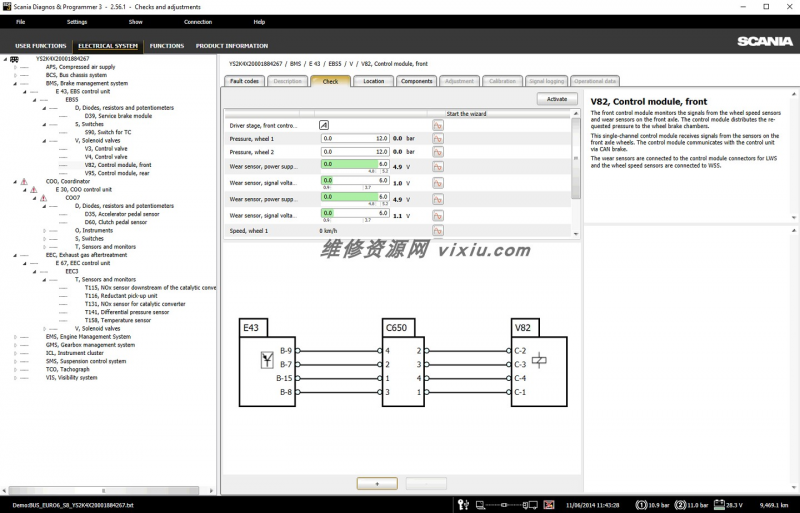This screenshot has width=800, height=513.
Task: Open the Connection menu
Action: point(198,22)
